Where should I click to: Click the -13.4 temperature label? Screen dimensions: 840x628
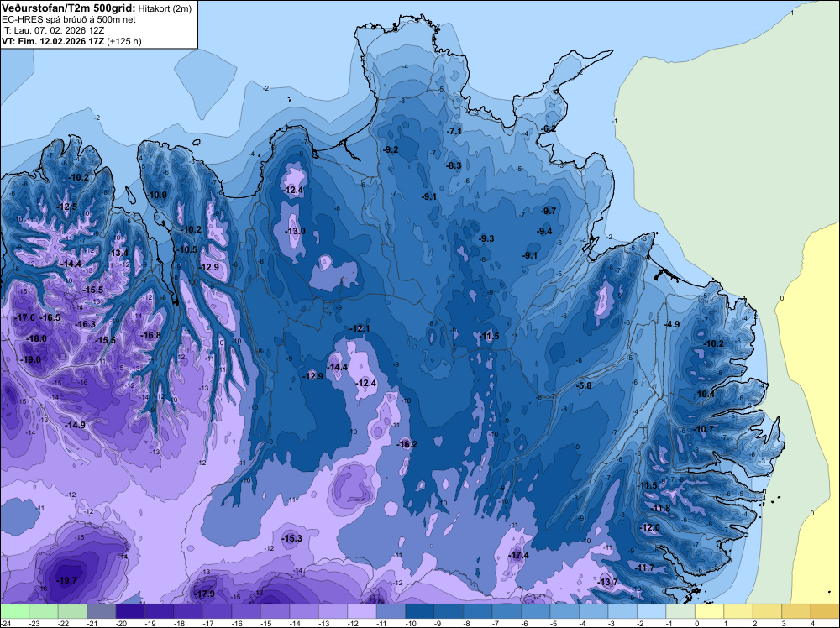coord(118,254)
